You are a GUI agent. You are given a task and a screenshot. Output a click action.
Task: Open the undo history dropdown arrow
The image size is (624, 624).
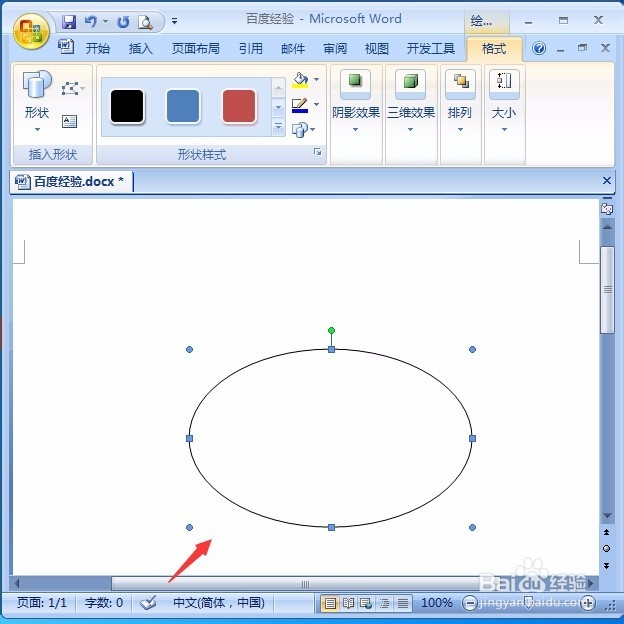coord(105,21)
